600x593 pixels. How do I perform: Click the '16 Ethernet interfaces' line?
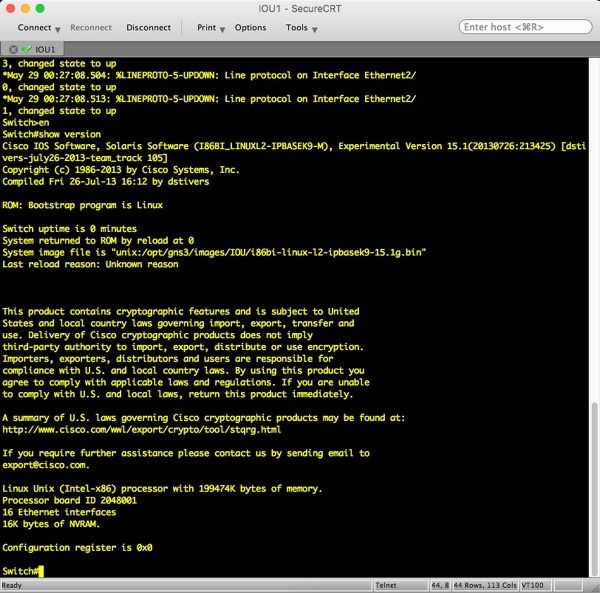[x=59, y=512]
